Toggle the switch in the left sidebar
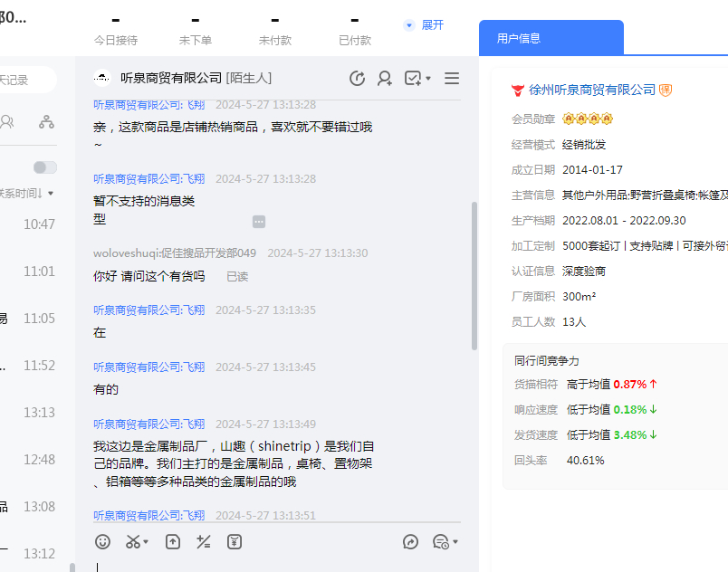 tap(44, 167)
